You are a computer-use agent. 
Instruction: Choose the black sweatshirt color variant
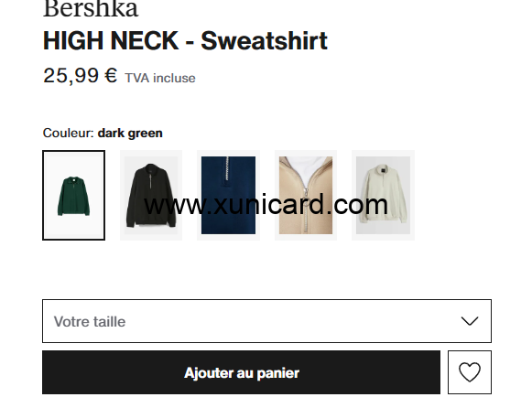tap(151, 195)
